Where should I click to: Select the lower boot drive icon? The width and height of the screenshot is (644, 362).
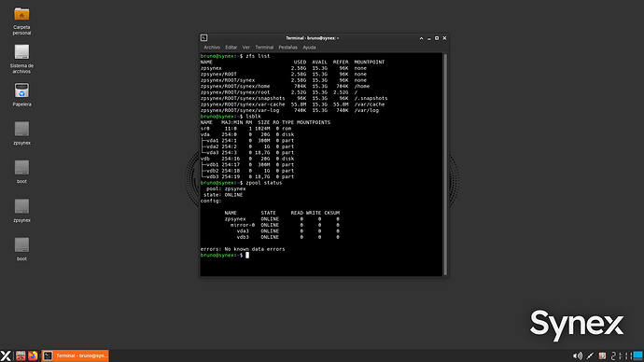point(21,249)
